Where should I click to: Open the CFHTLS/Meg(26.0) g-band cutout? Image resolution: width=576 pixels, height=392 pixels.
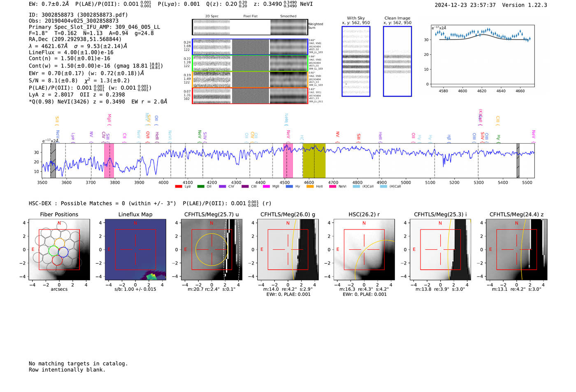point(288,249)
